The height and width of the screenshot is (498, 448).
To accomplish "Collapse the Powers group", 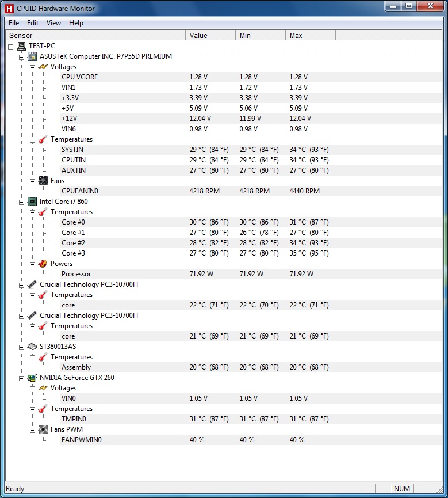I will coord(32,264).
